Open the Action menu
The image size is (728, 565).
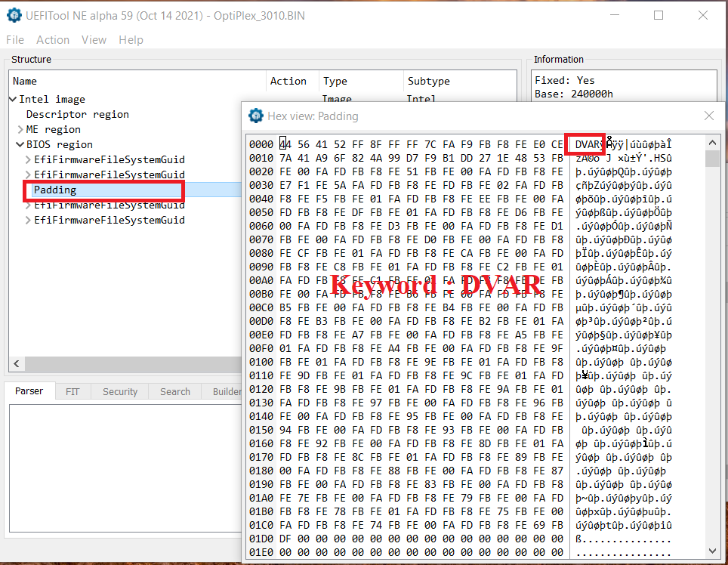click(53, 40)
